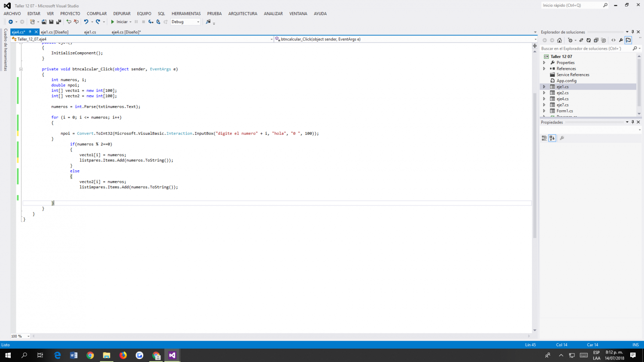Switch to the eje1.cs [Diseño] tab
The width and height of the screenshot is (644, 362).
55,32
